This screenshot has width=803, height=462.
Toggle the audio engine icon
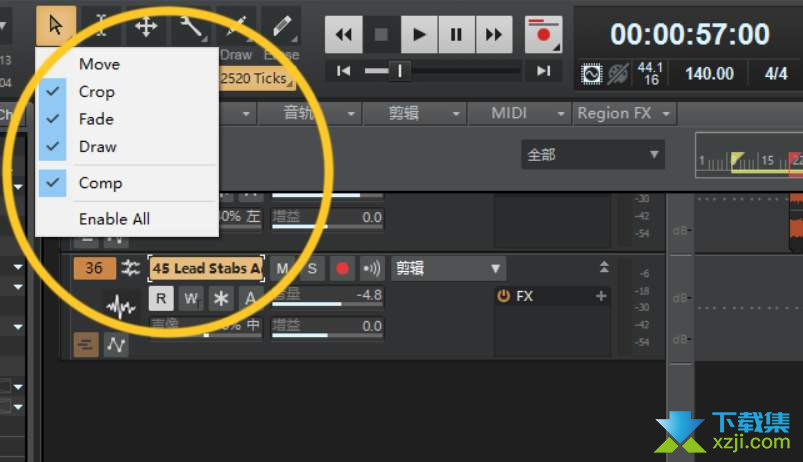click(x=591, y=75)
